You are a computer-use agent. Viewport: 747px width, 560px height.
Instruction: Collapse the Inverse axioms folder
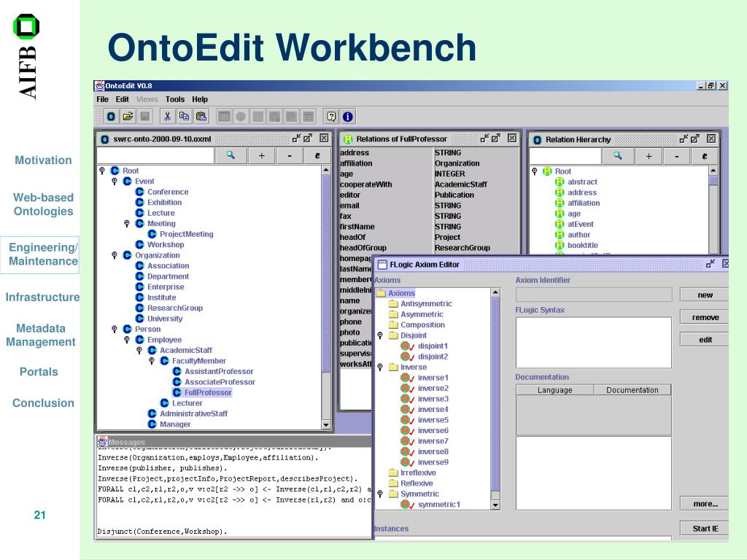coord(380,367)
